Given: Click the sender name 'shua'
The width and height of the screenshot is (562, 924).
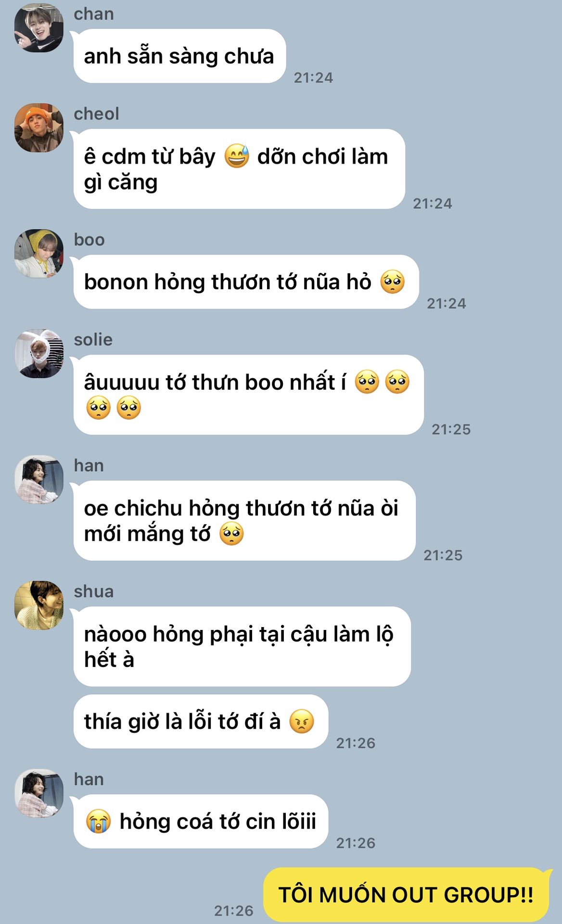Looking at the screenshot, I should [94, 591].
